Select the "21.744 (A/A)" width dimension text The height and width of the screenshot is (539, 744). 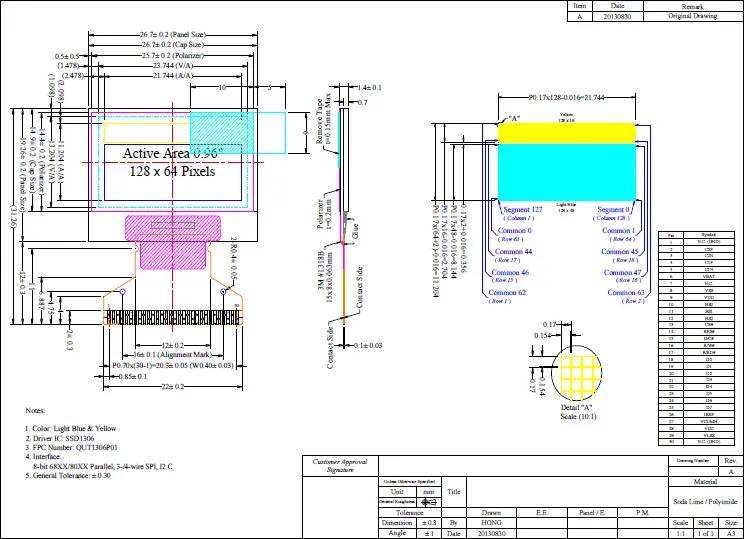click(173, 75)
